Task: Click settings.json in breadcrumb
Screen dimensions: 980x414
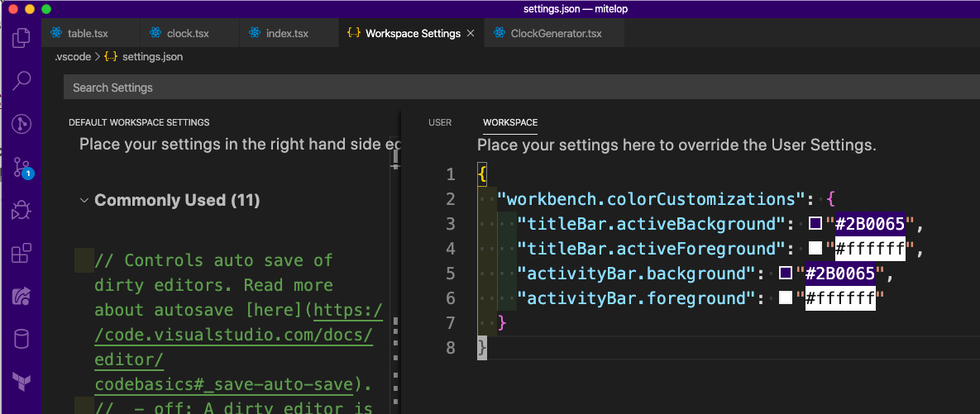Action: point(152,57)
